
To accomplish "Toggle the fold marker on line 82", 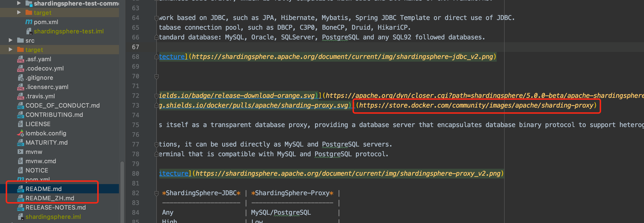I will point(157,193).
